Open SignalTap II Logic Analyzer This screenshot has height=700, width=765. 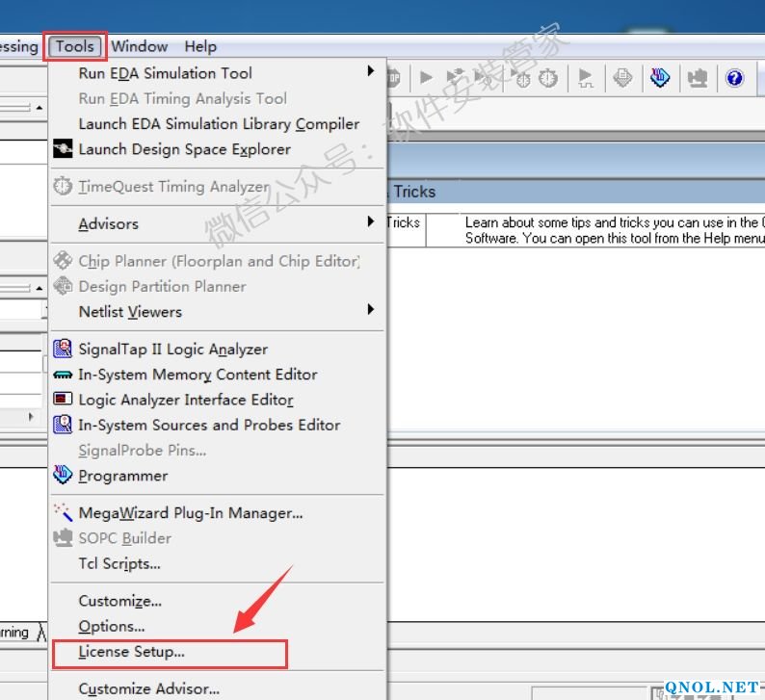pyautogui.click(x=173, y=350)
